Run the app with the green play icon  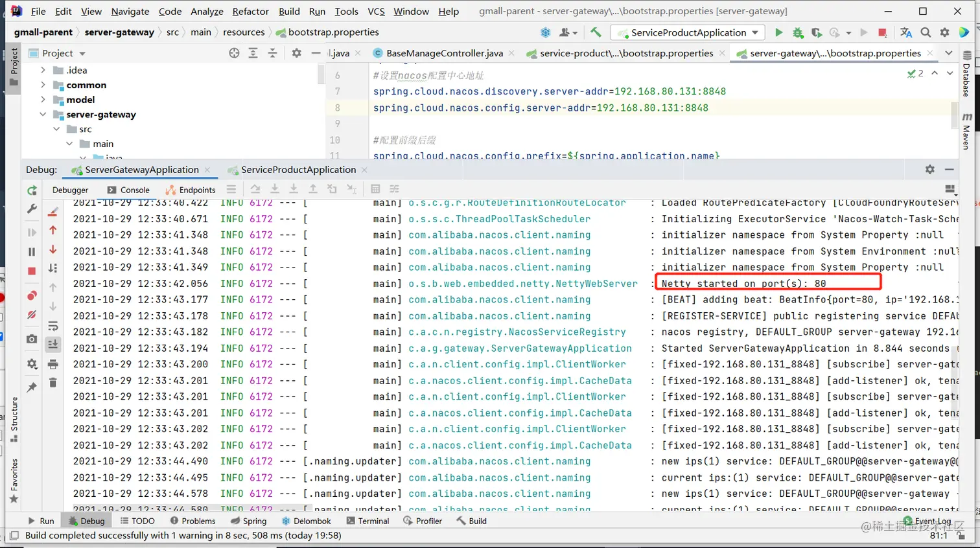778,32
